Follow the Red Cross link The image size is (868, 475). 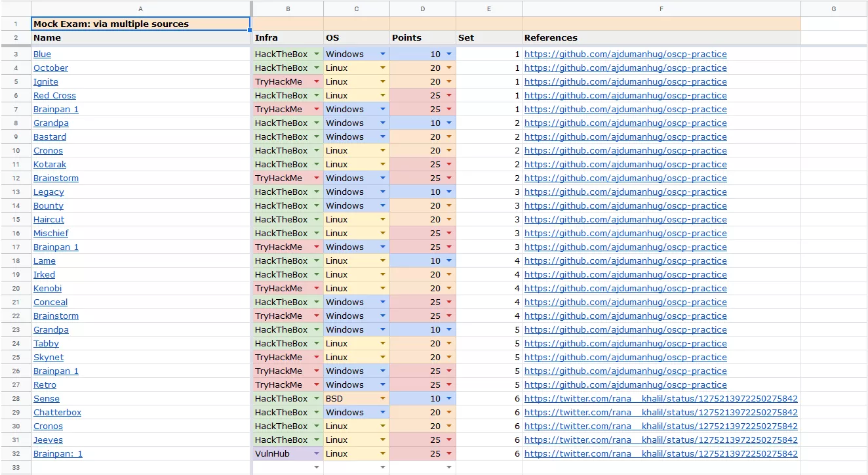tap(54, 96)
